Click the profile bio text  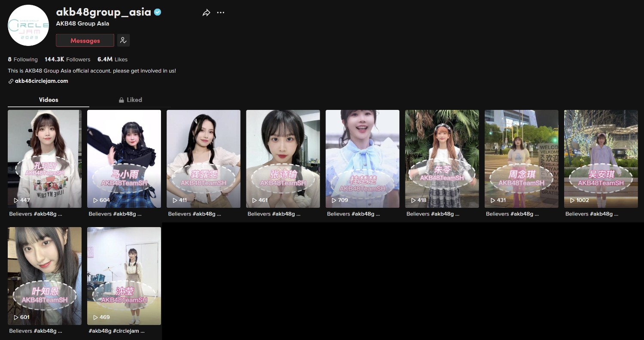[x=92, y=71]
